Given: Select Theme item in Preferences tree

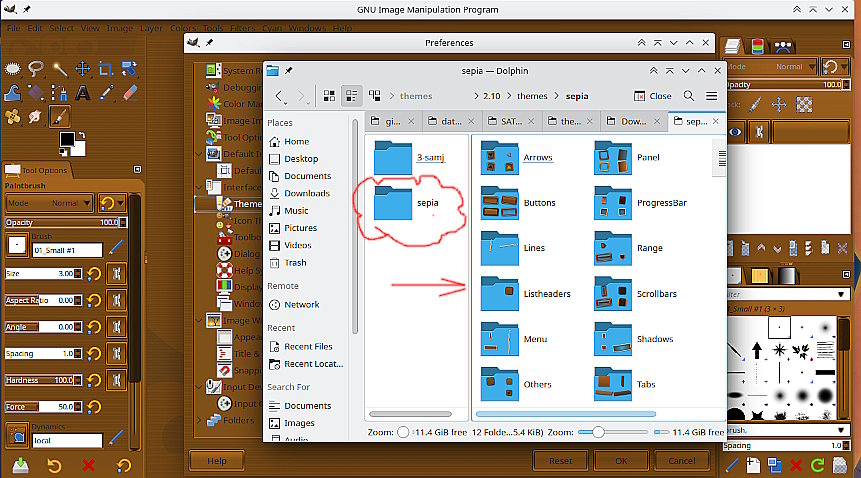Looking at the screenshot, I should [228, 204].
